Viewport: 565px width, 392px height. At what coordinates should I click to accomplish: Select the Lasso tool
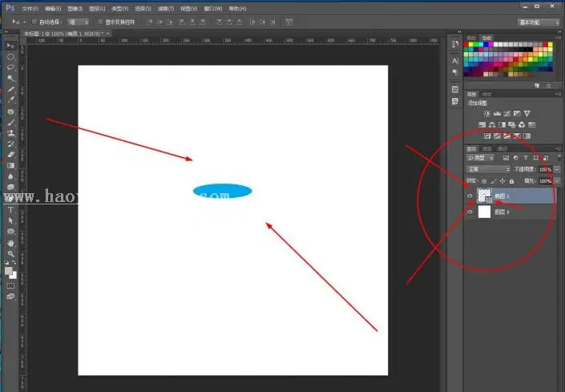(10, 67)
